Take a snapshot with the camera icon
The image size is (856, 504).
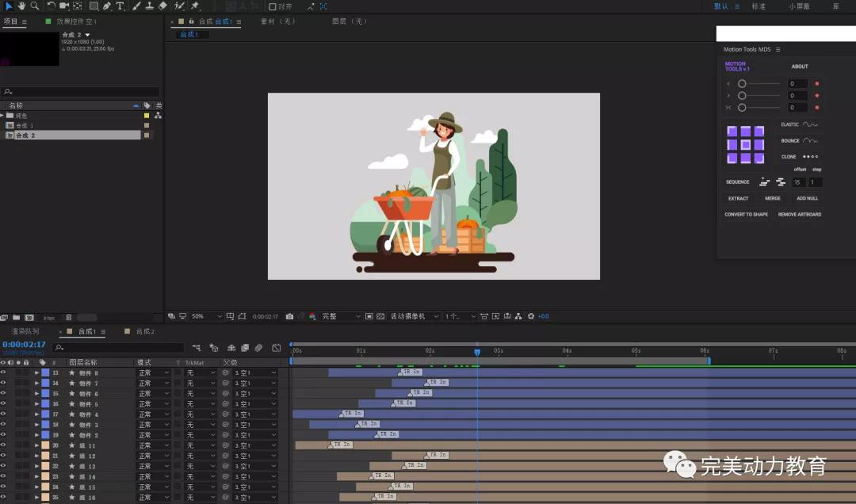click(x=289, y=316)
